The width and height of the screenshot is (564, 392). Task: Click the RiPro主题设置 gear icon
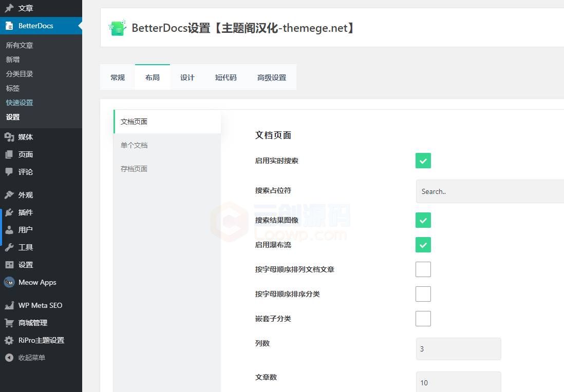[9, 340]
